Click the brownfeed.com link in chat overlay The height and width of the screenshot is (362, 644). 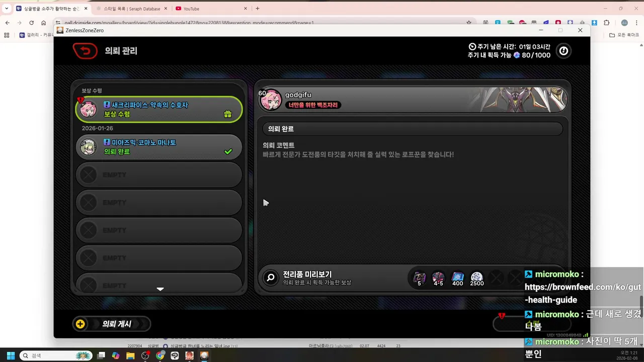coord(583,294)
